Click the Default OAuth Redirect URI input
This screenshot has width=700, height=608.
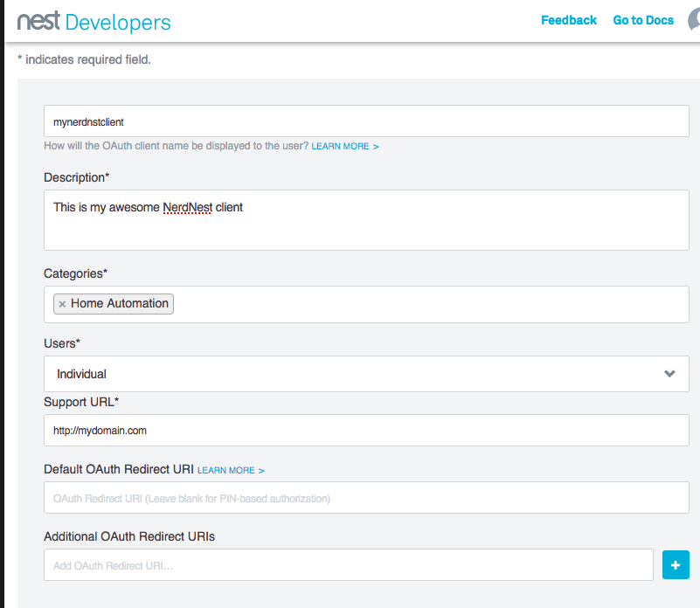366,498
